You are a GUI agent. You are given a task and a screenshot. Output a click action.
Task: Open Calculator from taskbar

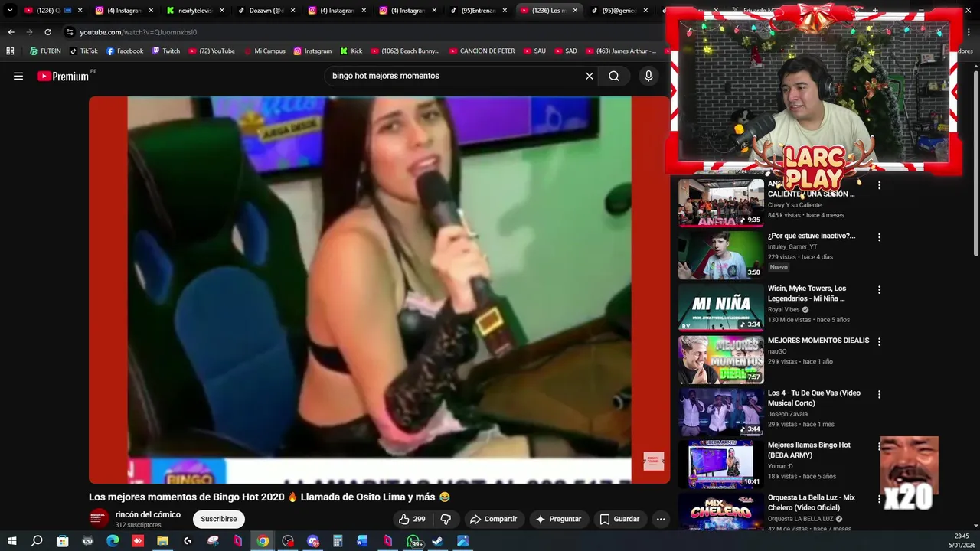coord(338,541)
